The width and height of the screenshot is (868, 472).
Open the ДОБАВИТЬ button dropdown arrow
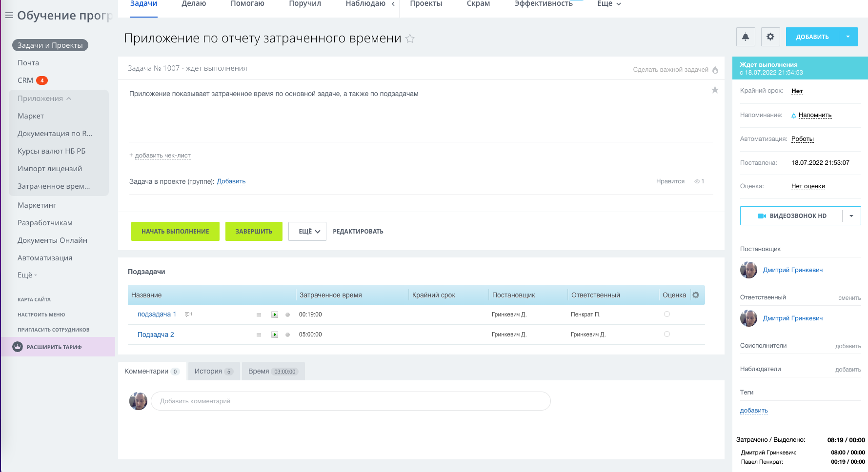pos(848,37)
